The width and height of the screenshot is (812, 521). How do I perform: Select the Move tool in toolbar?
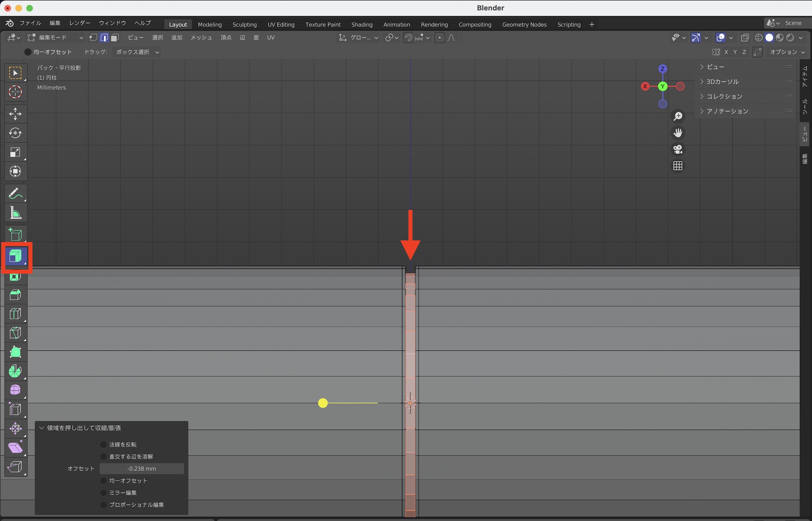tap(15, 114)
